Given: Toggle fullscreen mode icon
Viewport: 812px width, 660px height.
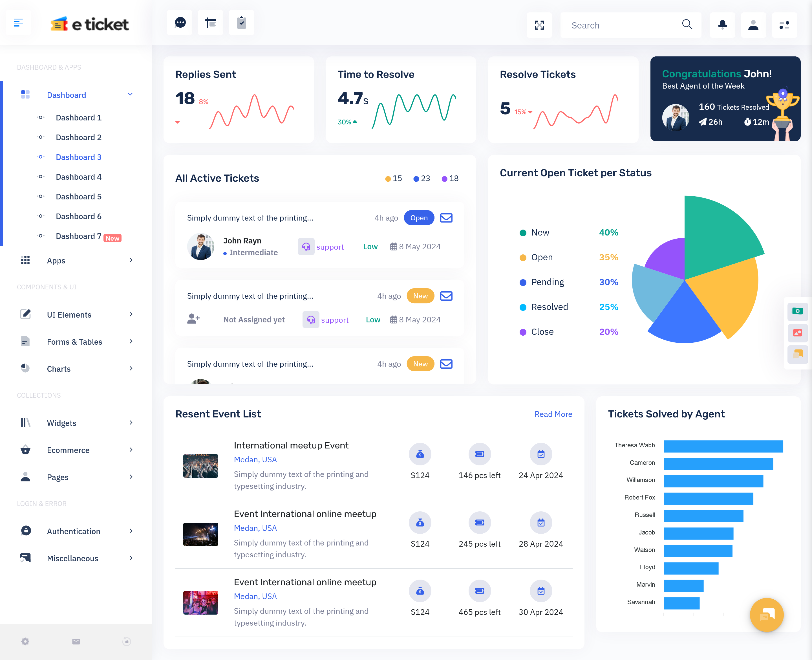Looking at the screenshot, I should click(539, 25).
